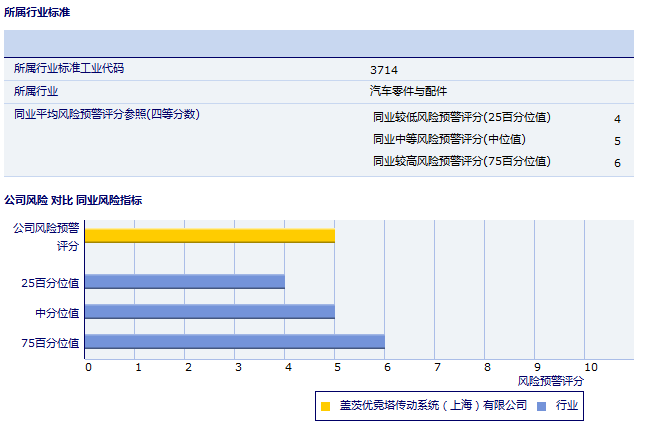Click the x-axis tick label 10

click(590, 367)
